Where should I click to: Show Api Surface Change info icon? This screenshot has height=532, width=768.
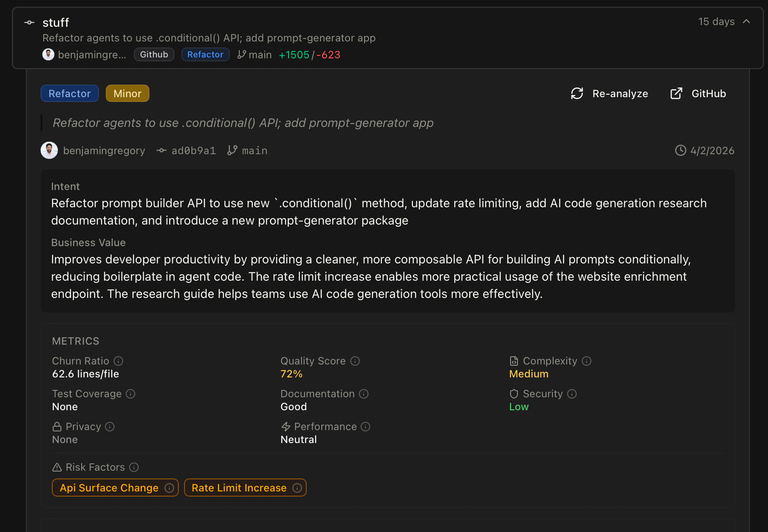click(169, 488)
